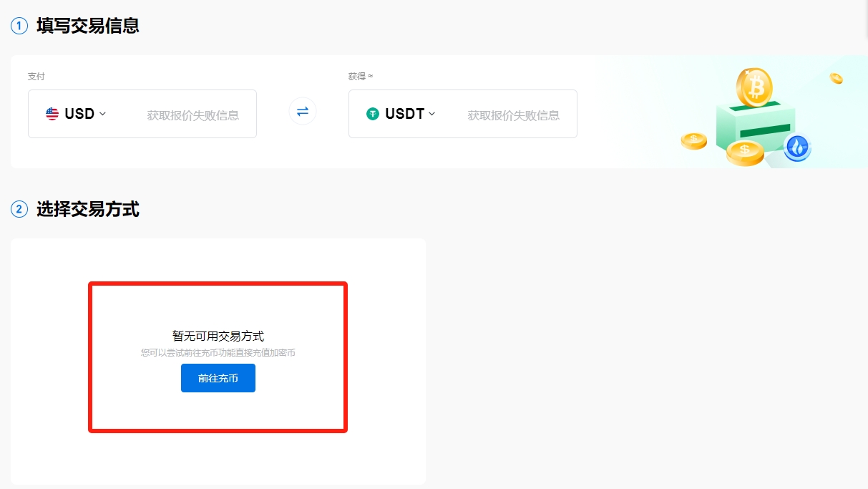868x489 pixels.
Task: Expand the USDT crypto dropdown arrow
Action: tap(432, 114)
